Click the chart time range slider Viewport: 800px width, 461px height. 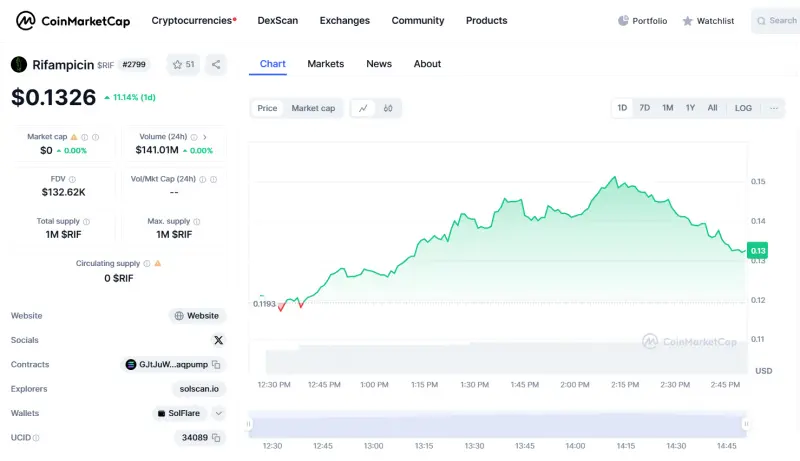click(x=497, y=425)
